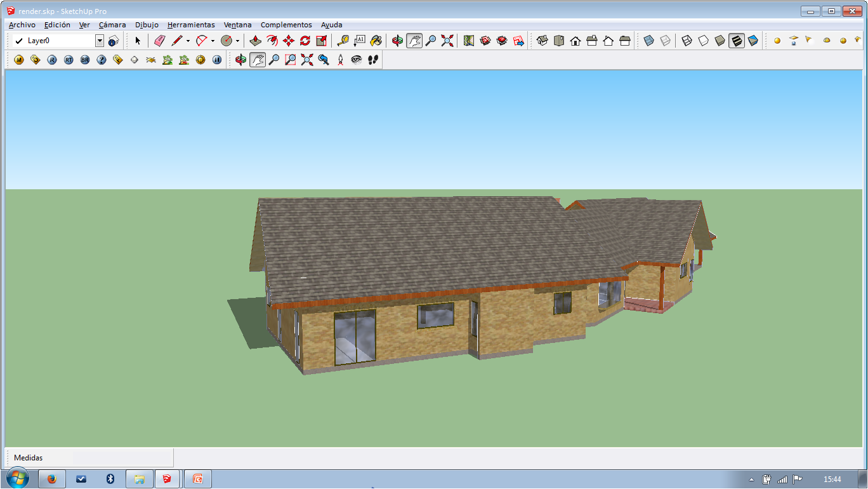This screenshot has width=868, height=489.
Task: Toggle X-ray face style
Action: 648,41
